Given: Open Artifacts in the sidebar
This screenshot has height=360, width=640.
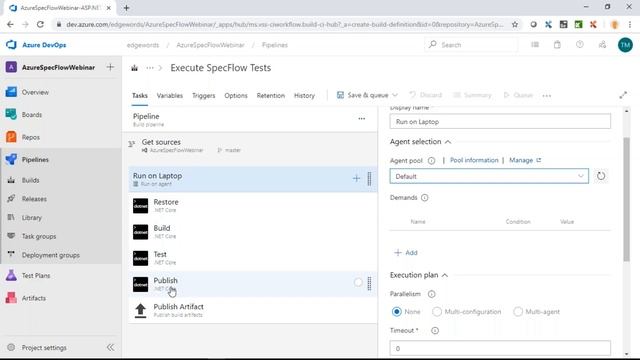Looking at the screenshot, I should [33, 298].
